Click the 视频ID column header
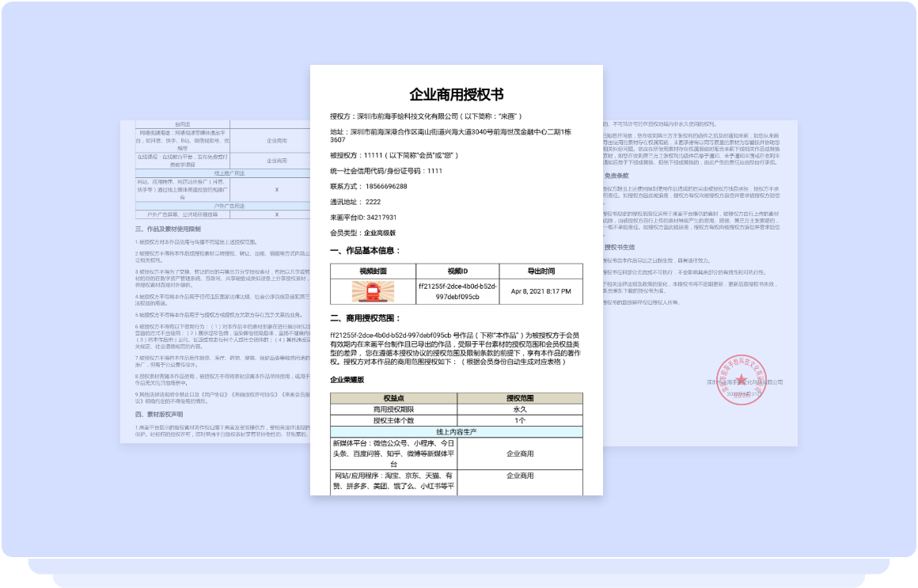The height and width of the screenshot is (588, 918). pos(457,271)
